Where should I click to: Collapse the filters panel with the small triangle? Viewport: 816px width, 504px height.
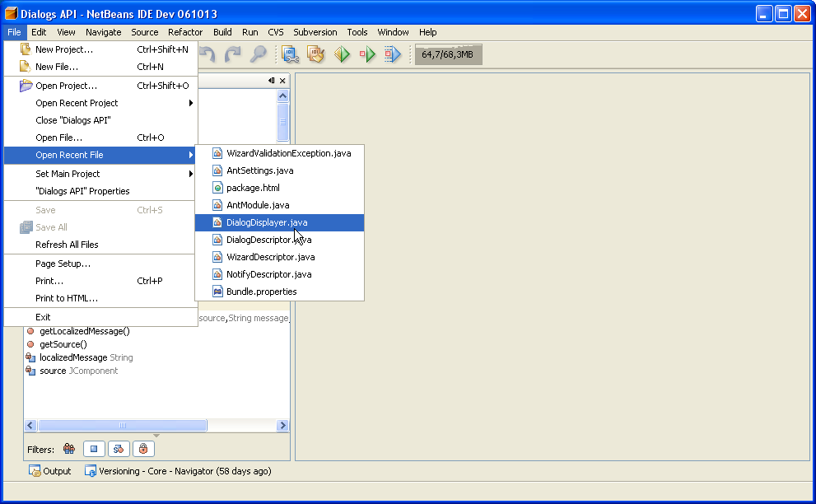pos(156,436)
